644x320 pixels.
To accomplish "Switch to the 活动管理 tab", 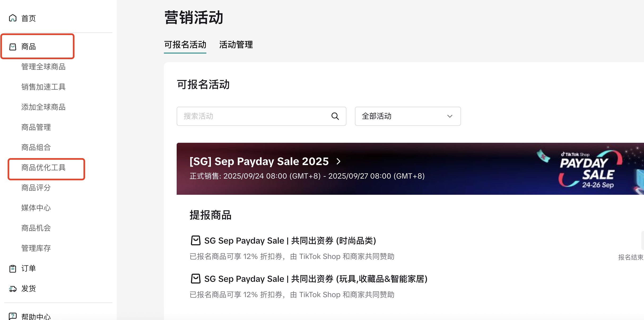I will [236, 45].
